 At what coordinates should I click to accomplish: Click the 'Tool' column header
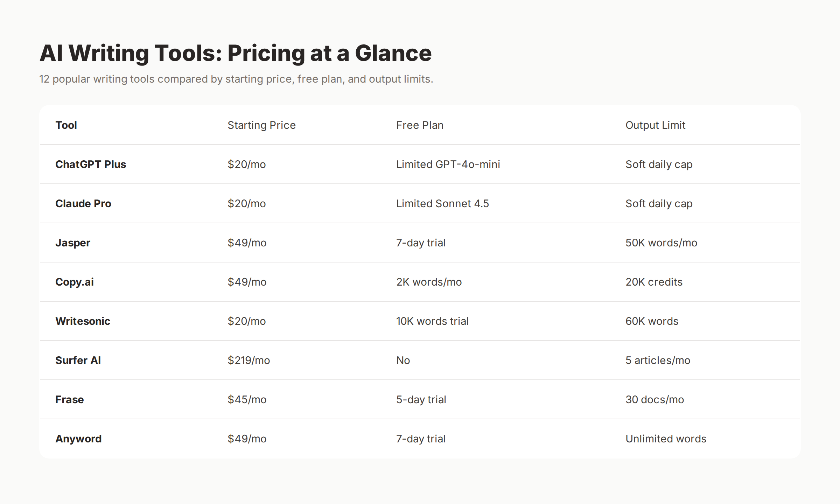[66, 125]
